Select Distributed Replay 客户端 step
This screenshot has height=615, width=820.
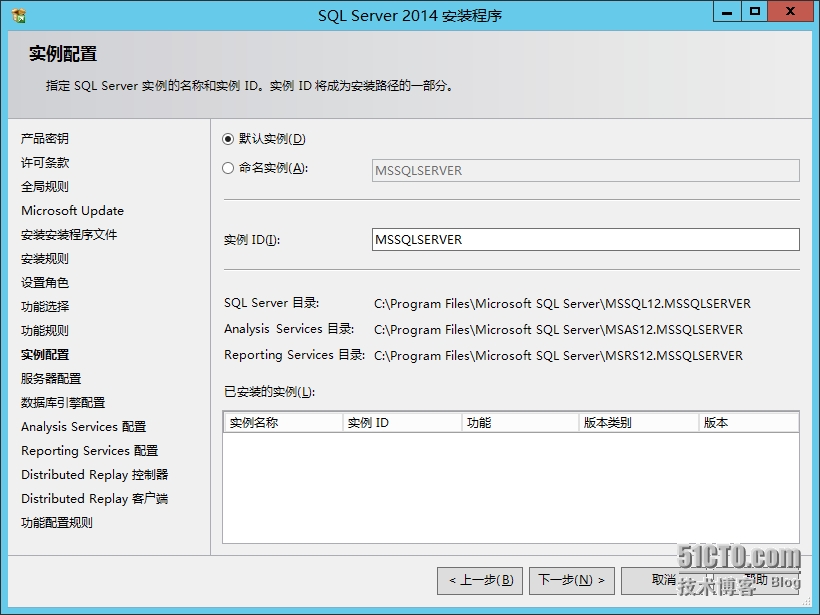(x=95, y=499)
